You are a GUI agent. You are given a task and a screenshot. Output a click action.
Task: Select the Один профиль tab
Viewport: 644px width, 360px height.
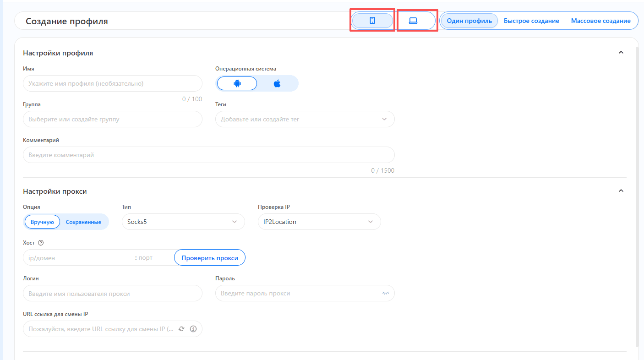point(469,21)
